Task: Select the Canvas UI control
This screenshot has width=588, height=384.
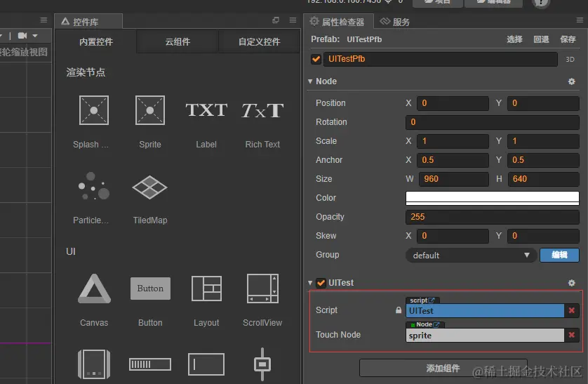Action: click(x=94, y=289)
